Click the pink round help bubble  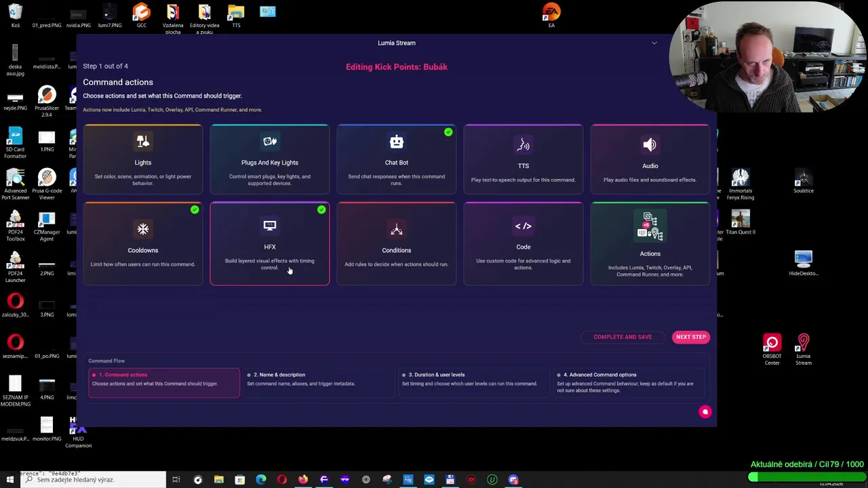tap(705, 412)
